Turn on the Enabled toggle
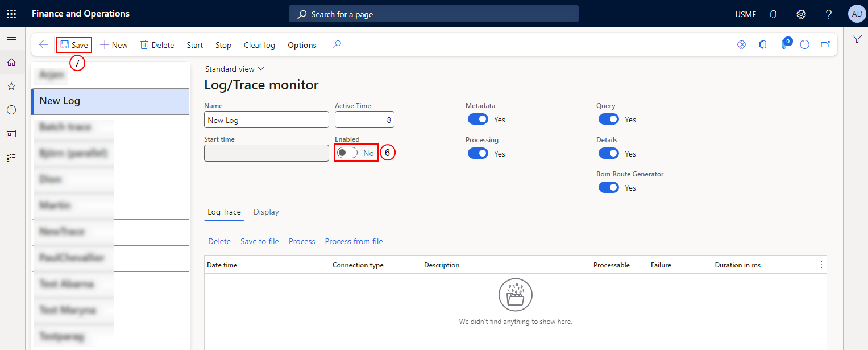Screen dimensions: 868x350 click(x=347, y=153)
